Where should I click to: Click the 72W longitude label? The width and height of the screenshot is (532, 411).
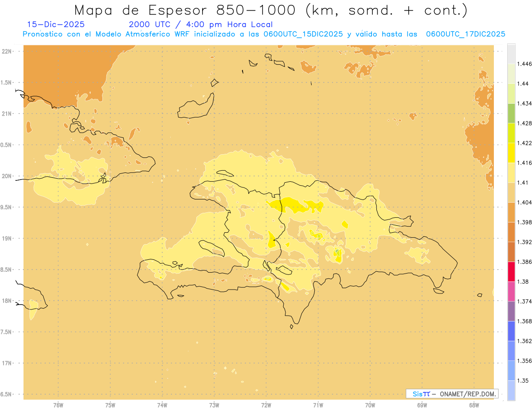click(266, 405)
